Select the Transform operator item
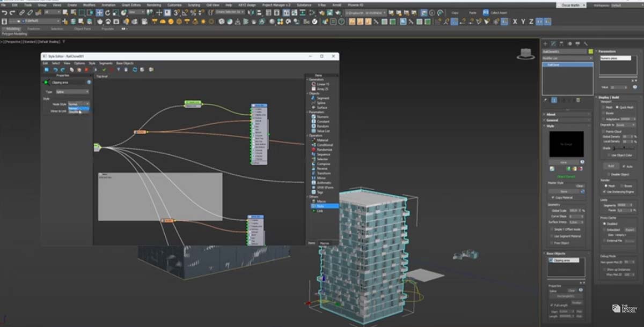Image resolution: width=644 pixels, height=327 pixels. coord(321,173)
